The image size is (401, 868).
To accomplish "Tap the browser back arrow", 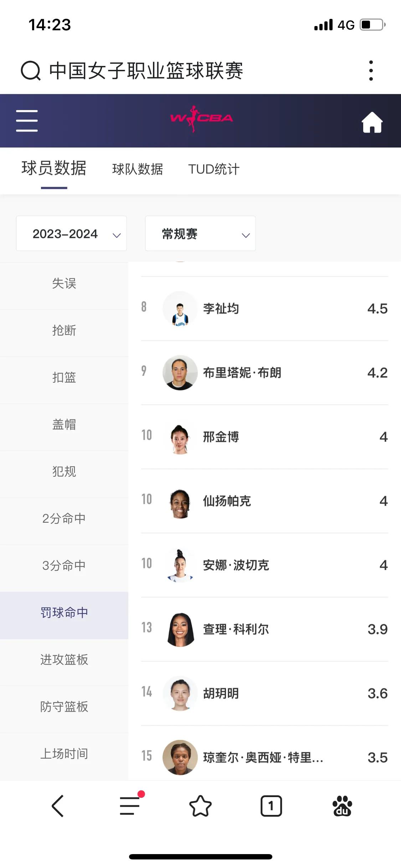I will click(58, 806).
